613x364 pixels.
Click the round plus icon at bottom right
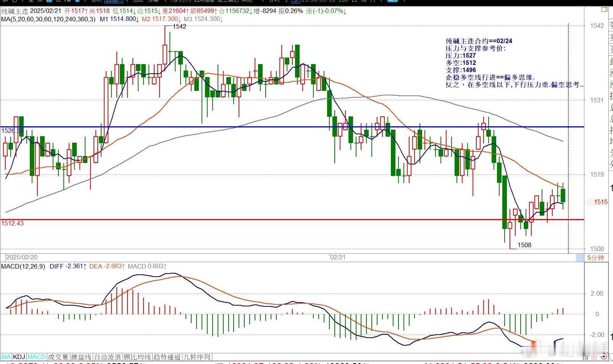pyautogui.click(x=604, y=357)
